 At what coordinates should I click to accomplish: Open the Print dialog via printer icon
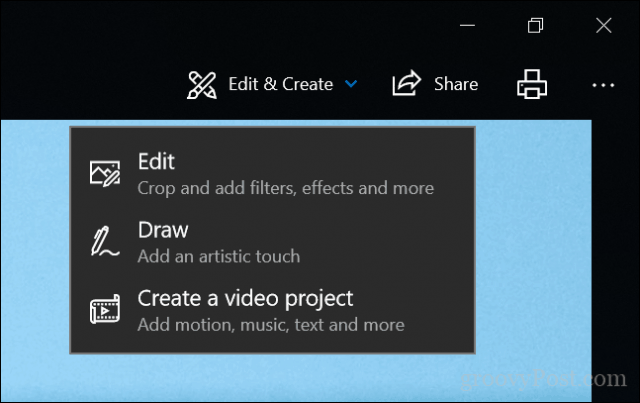pyautogui.click(x=532, y=84)
